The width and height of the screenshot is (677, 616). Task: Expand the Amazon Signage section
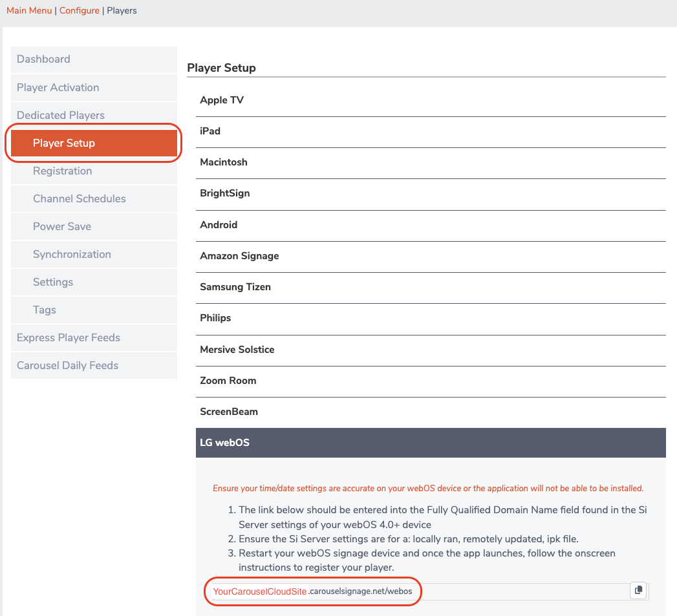431,256
